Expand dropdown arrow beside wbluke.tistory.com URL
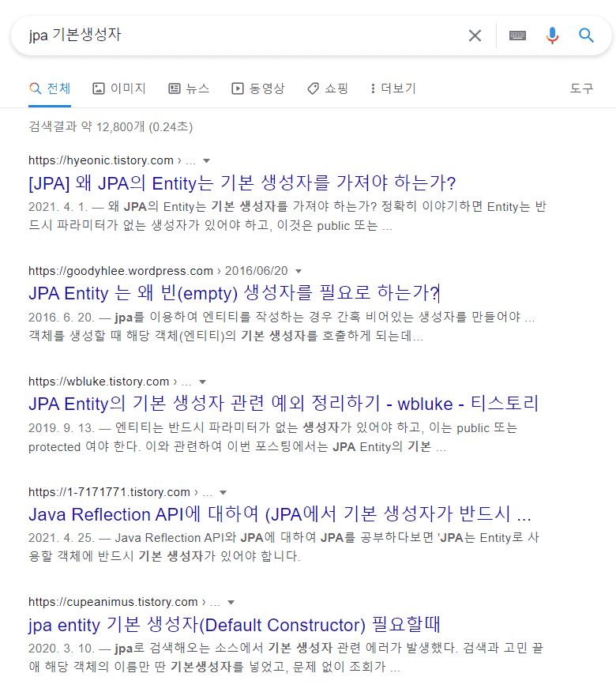Screen dimensions: 616x692 (202, 382)
